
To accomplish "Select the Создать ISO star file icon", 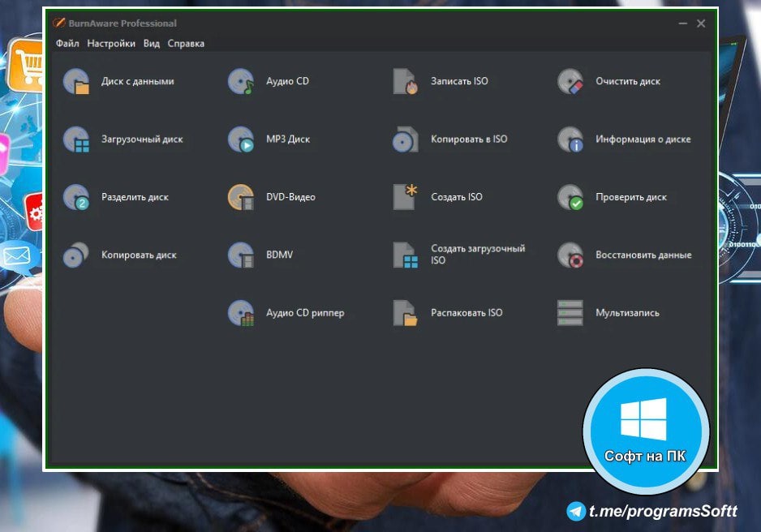I will (406, 197).
